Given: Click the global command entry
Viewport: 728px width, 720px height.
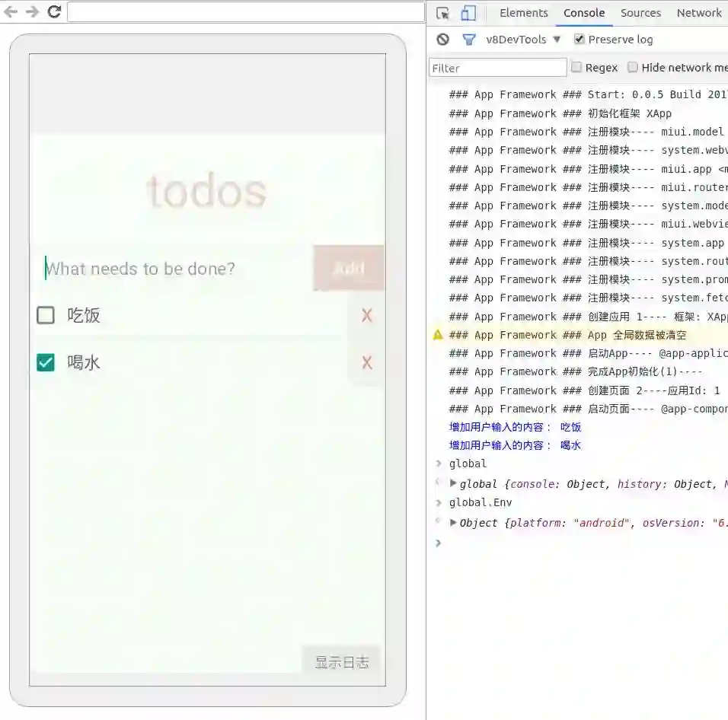Looking at the screenshot, I should (x=468, y=464).
